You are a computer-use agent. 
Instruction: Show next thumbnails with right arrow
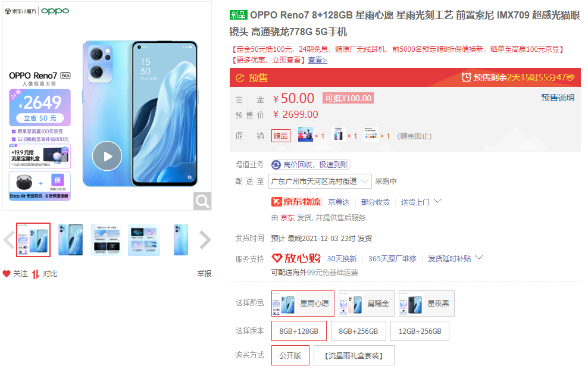[x=205, y=240]
